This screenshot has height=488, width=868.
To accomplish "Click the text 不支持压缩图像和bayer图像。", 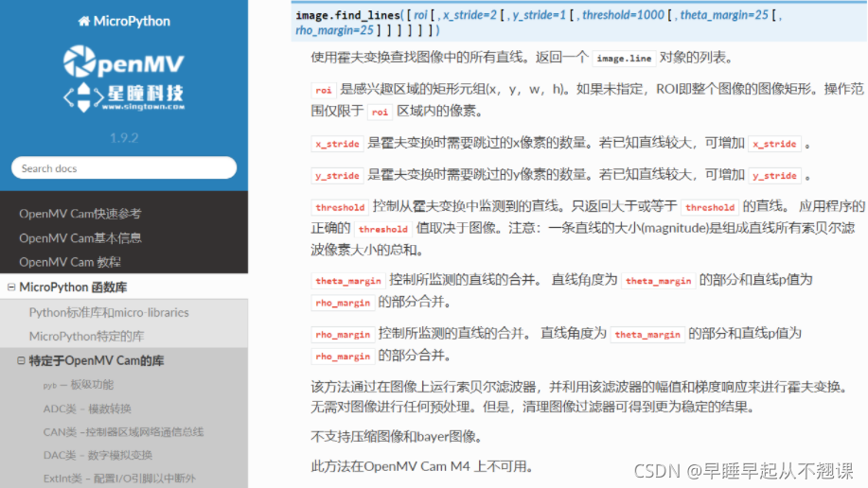I will pos(397,437).
